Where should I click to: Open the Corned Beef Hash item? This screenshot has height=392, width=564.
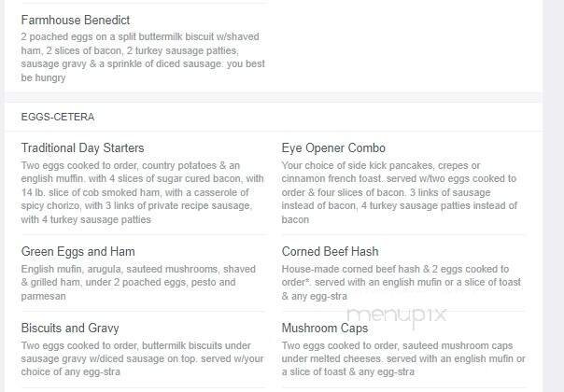click(331, 251)
